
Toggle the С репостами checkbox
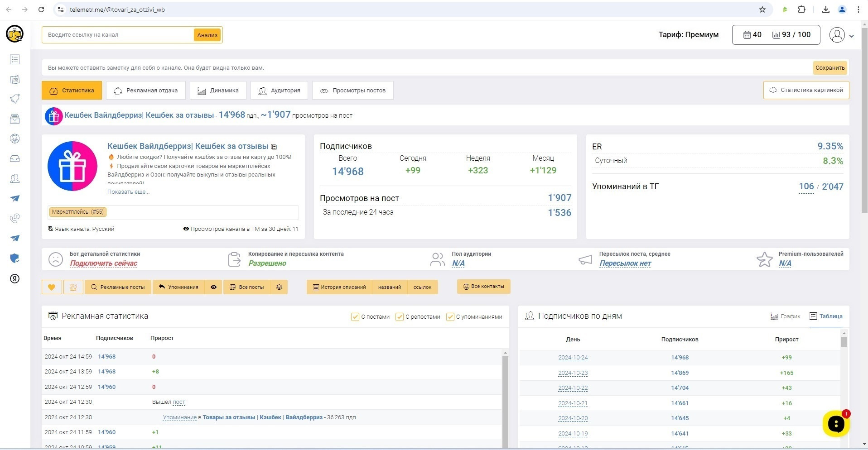click(x=400, y=317)
